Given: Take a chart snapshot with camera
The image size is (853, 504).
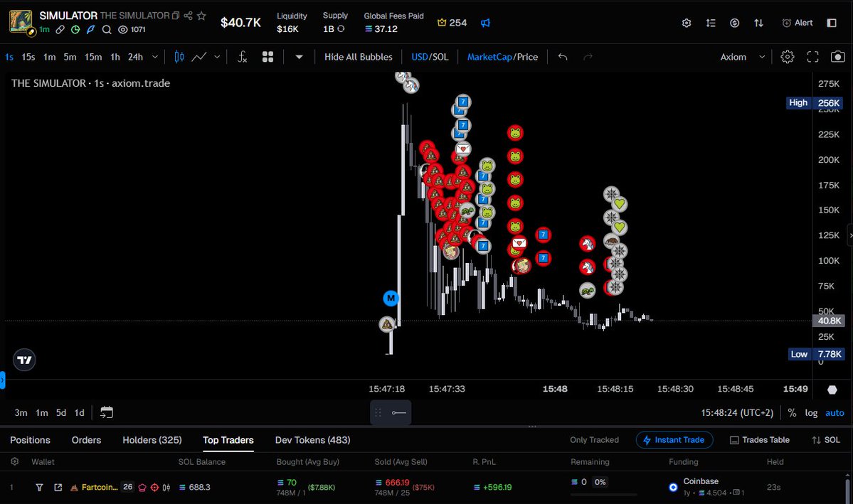Looking at the screenshot, I should point(838,57).
